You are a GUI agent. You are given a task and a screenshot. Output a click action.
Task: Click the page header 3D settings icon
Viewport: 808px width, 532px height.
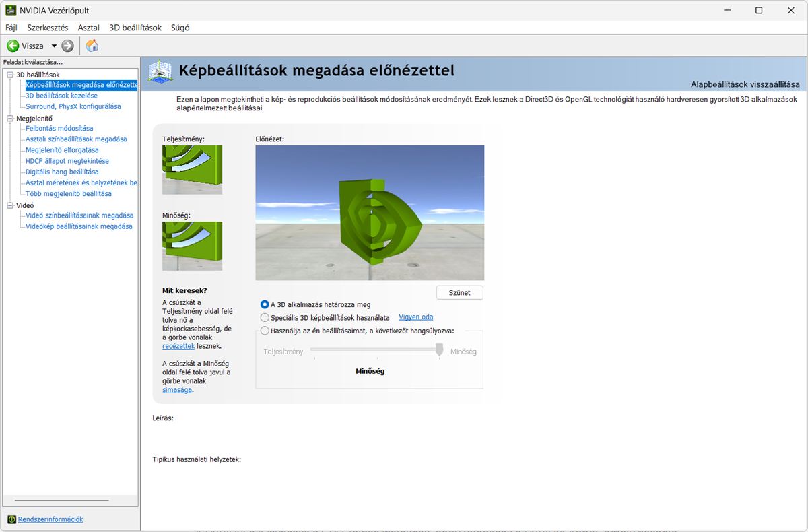[160, 71]
